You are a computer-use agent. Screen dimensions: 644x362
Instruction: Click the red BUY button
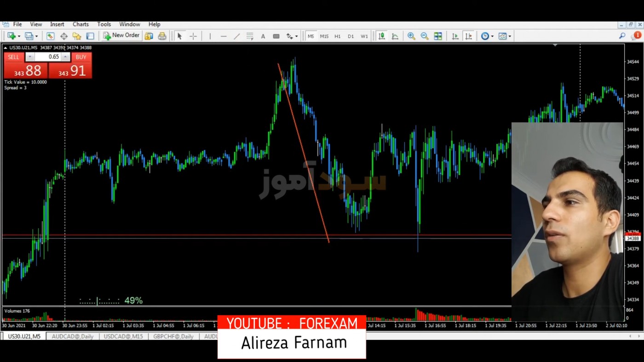(x=81, y=57)
